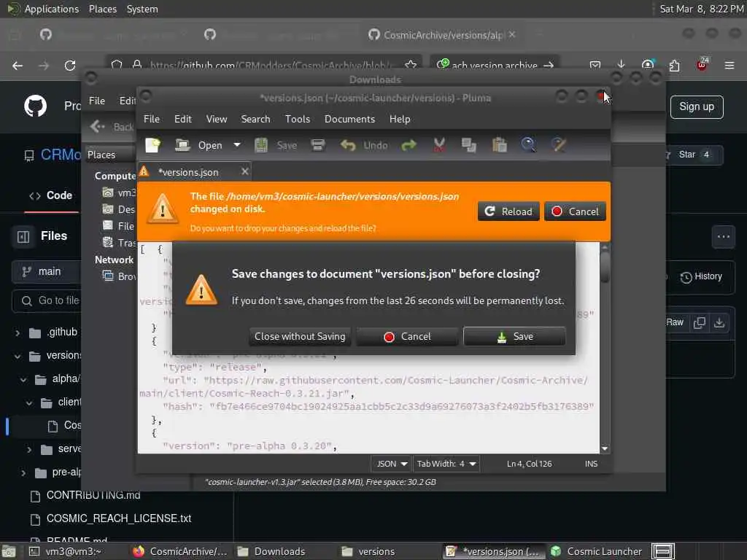
Task: Click Cancel in the save-changes dialog
Action: (x=407, y=337)
